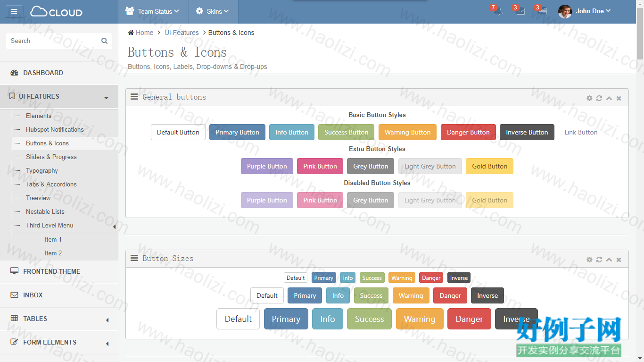Refresh the Button Sizes panel

click(x=599, y=260)
